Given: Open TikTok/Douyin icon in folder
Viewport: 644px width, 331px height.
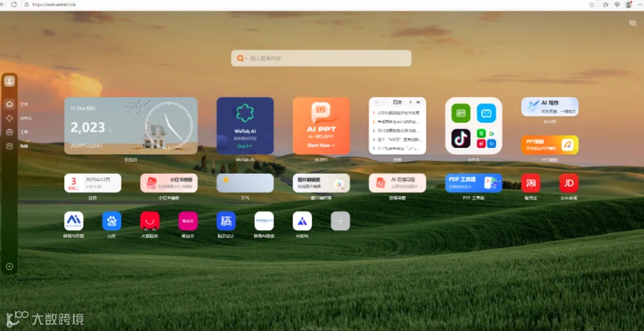Looking at the screenshot, I should pyautogui.click(x=461, y=138).
